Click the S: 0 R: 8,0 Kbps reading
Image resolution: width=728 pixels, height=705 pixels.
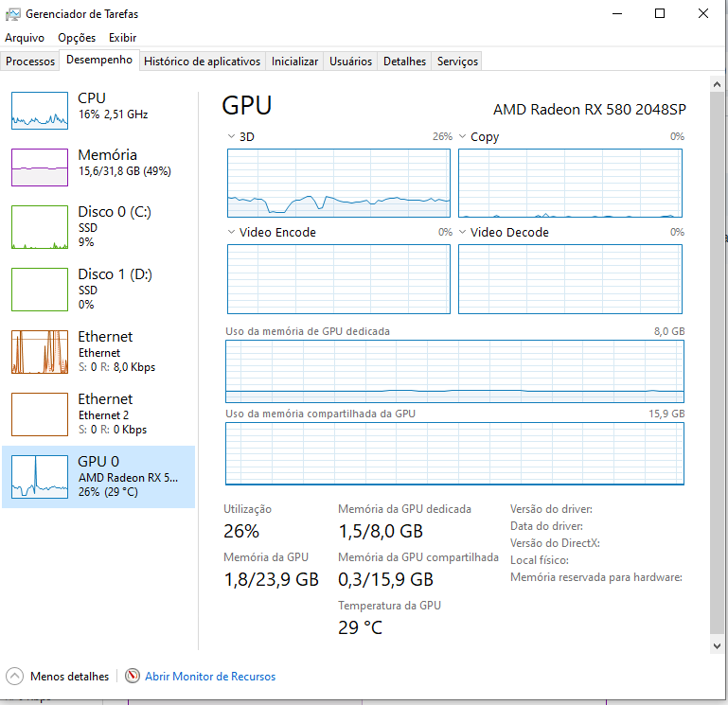116,367
